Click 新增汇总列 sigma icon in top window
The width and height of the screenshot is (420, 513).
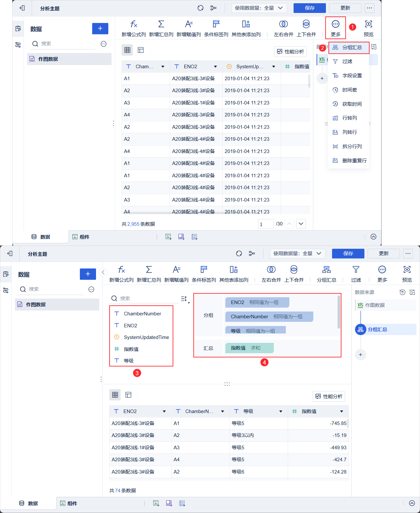(161, 24)
